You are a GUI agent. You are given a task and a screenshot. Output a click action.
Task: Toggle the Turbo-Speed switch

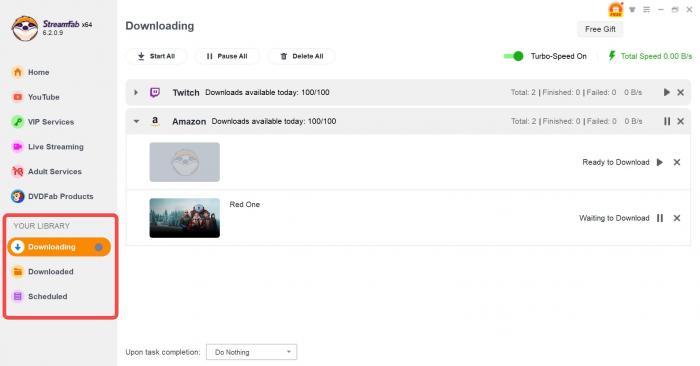(513, 56)
